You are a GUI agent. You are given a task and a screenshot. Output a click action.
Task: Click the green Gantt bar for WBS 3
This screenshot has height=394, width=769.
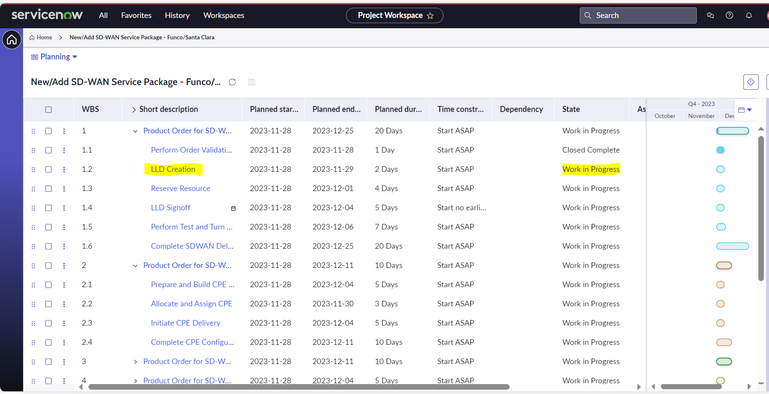pyautogui.click(x=724, y=362)
